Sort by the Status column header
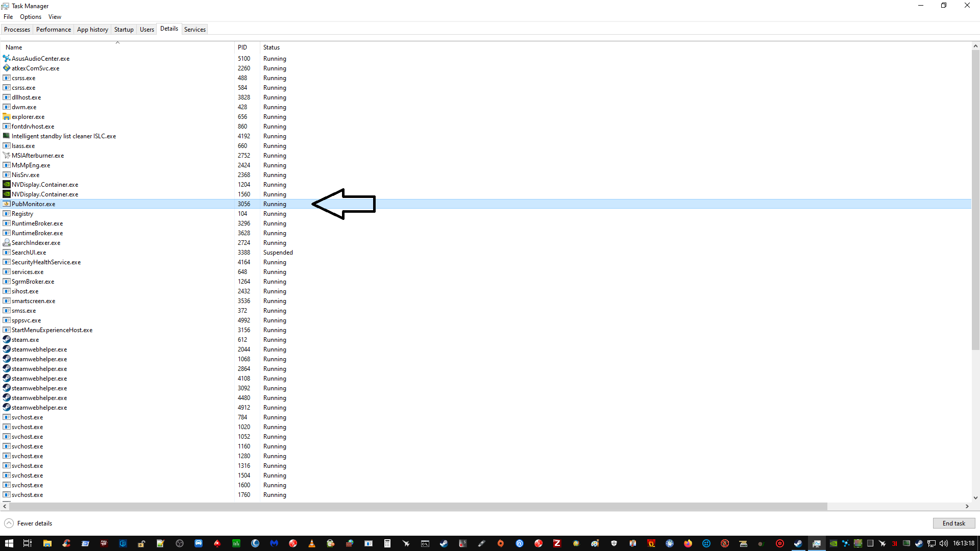Image resolution: width=980 pixels, height=551 pixels. (x=271, y=47)
